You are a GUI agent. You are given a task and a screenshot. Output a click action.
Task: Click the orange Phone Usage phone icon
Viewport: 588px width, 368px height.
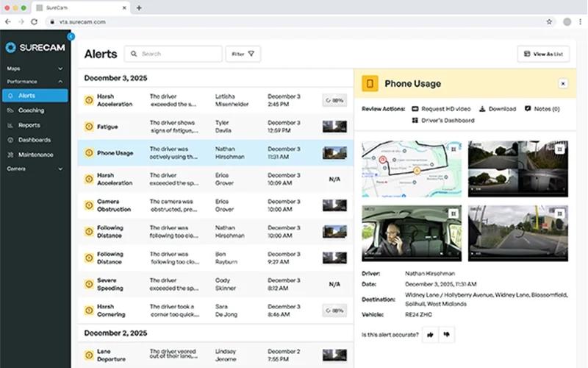point(370,83)
